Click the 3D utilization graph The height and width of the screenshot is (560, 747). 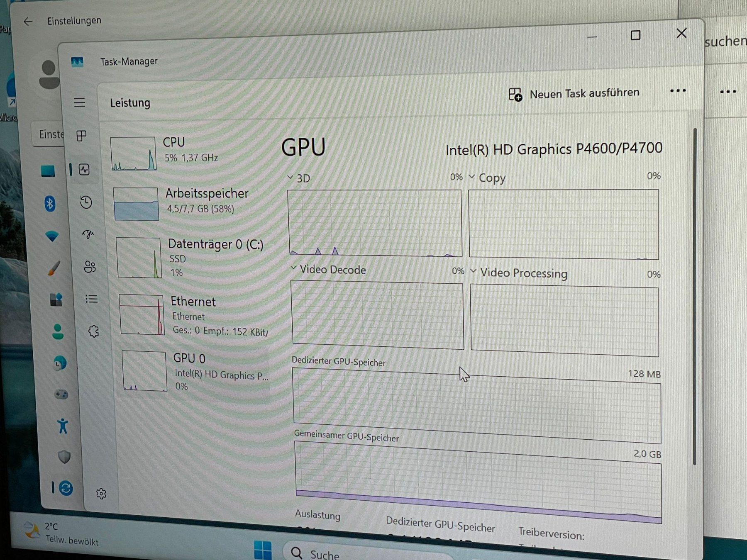click(x=375, y=223)
